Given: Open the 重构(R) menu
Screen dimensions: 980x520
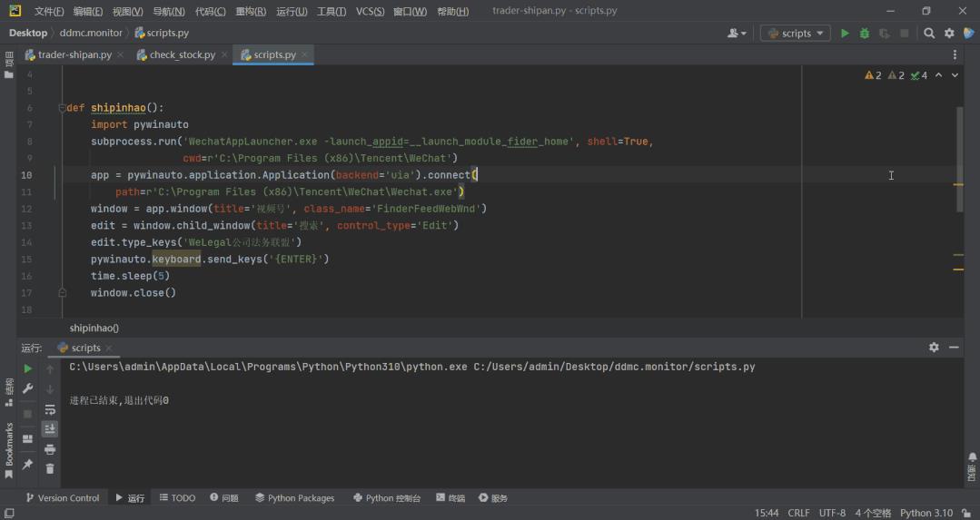Looking at the screenshot, I should [x=251, y=11].
